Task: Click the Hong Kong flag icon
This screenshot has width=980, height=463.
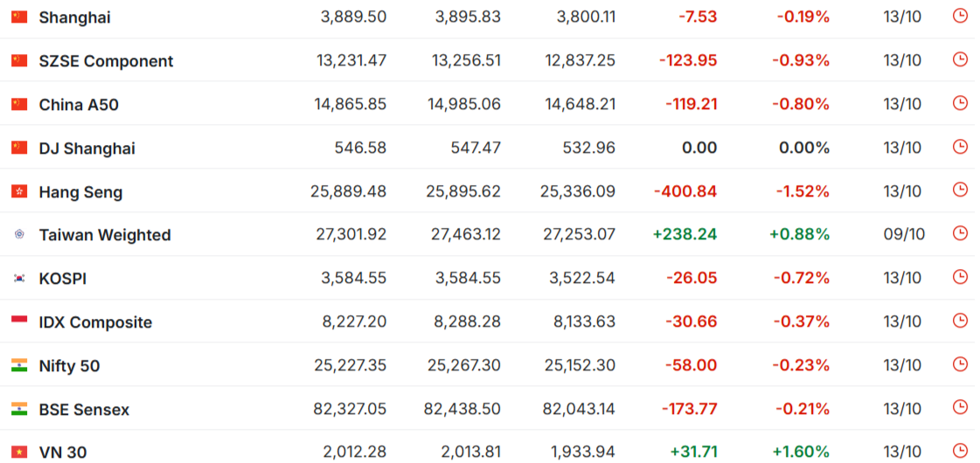Action: coord(19,191)
